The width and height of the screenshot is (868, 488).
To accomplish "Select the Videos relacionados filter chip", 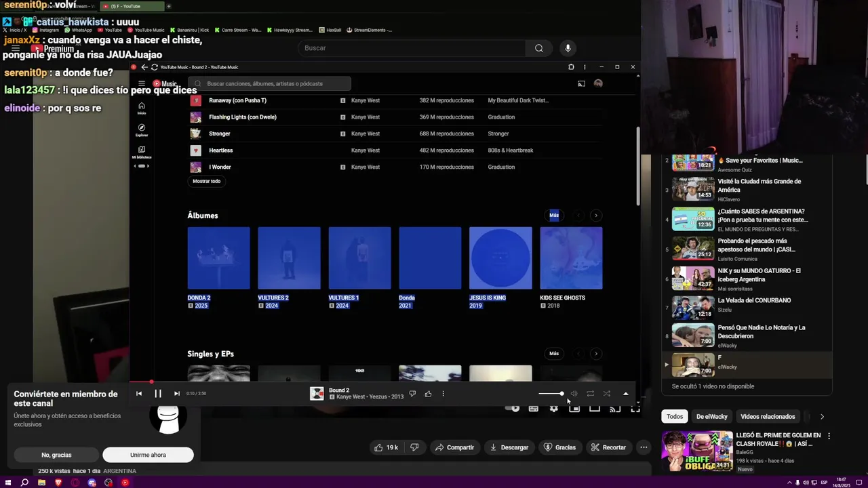I will coord(768,417).
